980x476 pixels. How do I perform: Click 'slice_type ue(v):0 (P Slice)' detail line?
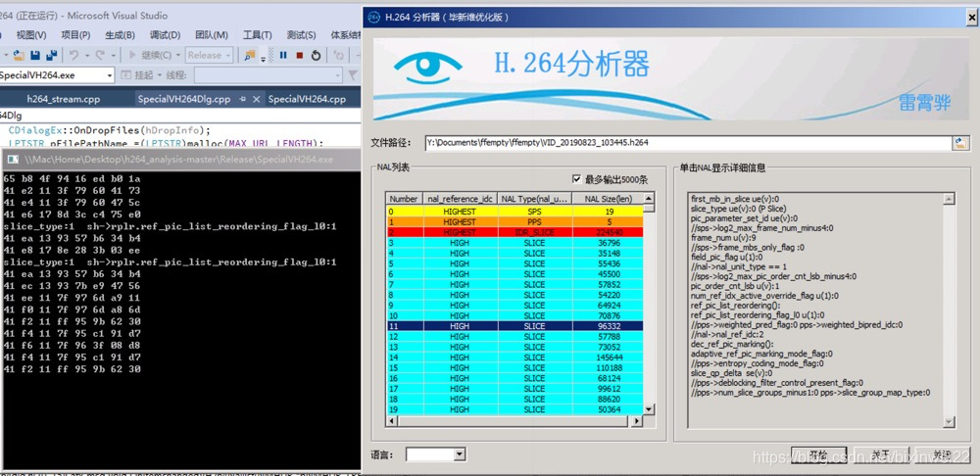click(x=739, y=209)
